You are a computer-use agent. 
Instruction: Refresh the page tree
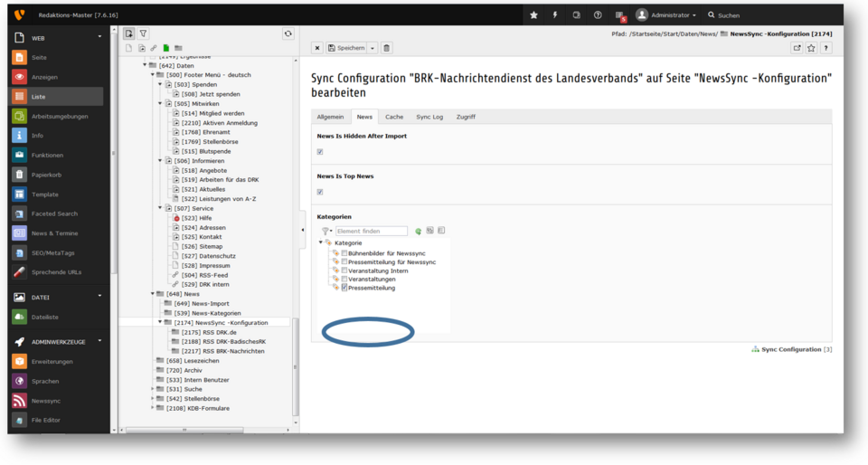[x=288, y=33]
